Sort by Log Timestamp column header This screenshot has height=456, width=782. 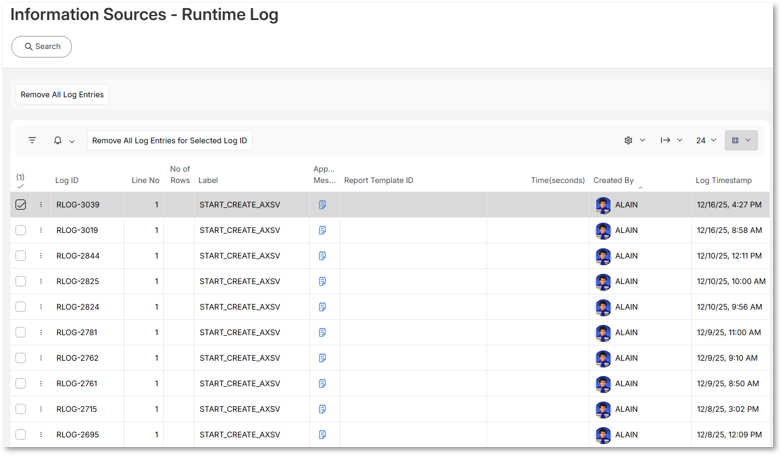click(x=724, y=180)
